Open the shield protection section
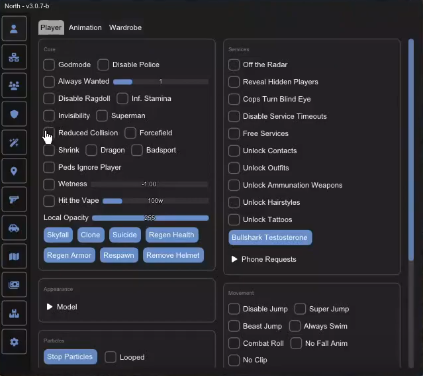This screenshot has height=376, width=423. pyautogui.click(x=14, y=114)
